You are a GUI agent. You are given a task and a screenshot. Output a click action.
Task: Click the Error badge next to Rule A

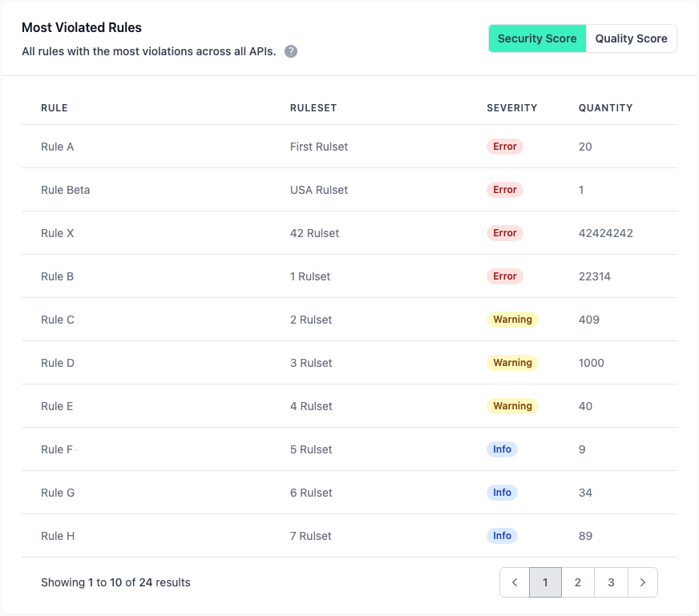coord(504,147)
